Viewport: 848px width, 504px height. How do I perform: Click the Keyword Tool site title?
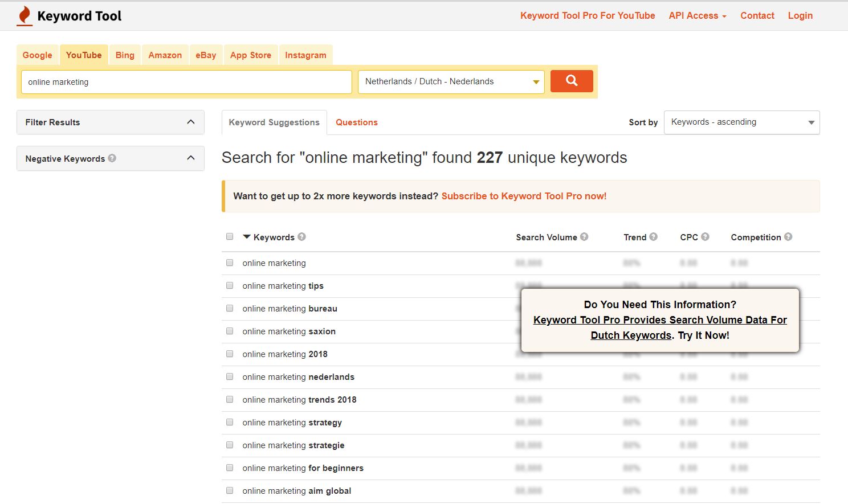click(79, 16)
